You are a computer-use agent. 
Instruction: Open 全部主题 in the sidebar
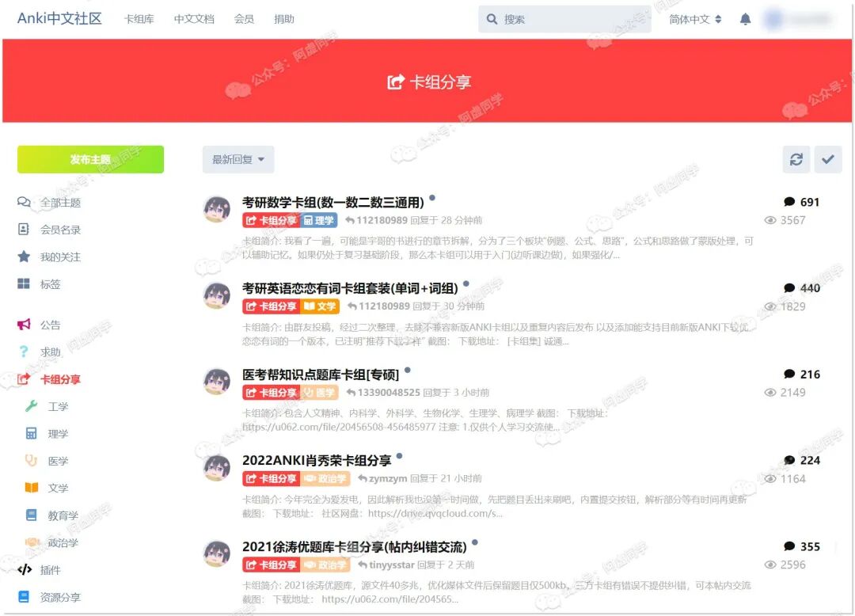tap(60, 203)
